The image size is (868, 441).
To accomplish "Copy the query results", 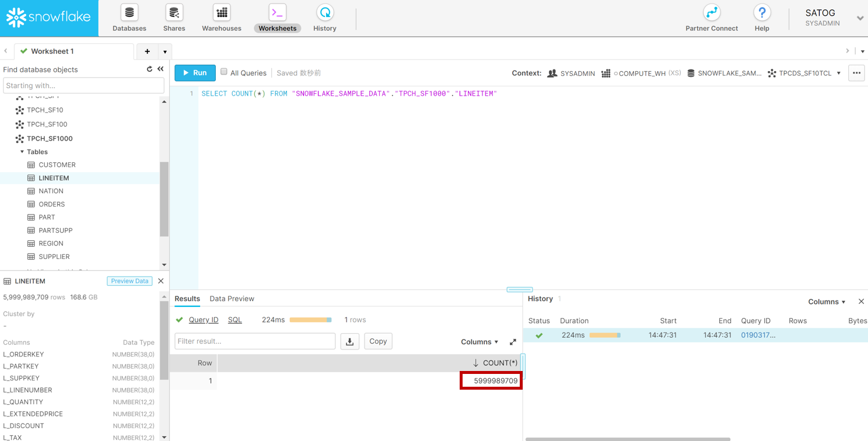I will coord(378,341).
